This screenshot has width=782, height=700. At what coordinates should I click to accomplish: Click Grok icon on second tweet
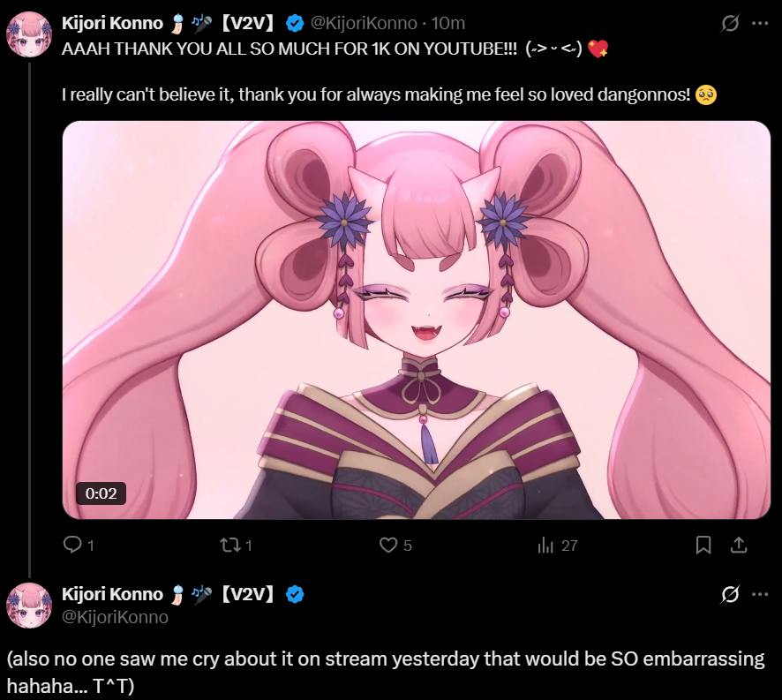pyautogui.click(x=730, y=594)
